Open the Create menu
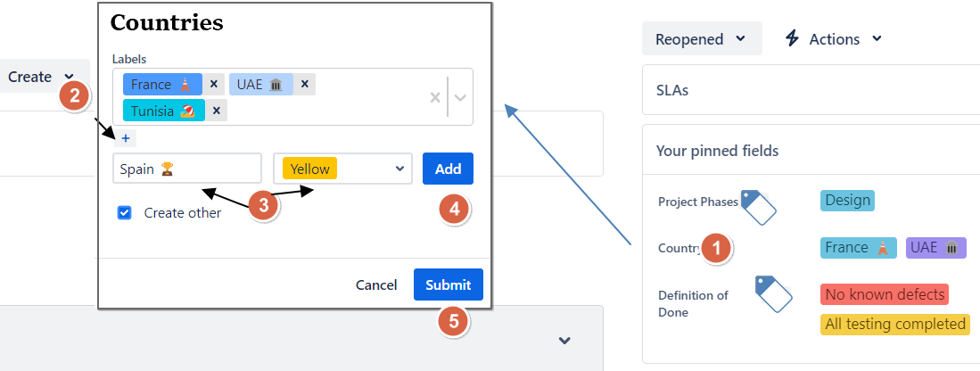Image resolution: width=980 pixels, height=371 pixels. point(41,77)
